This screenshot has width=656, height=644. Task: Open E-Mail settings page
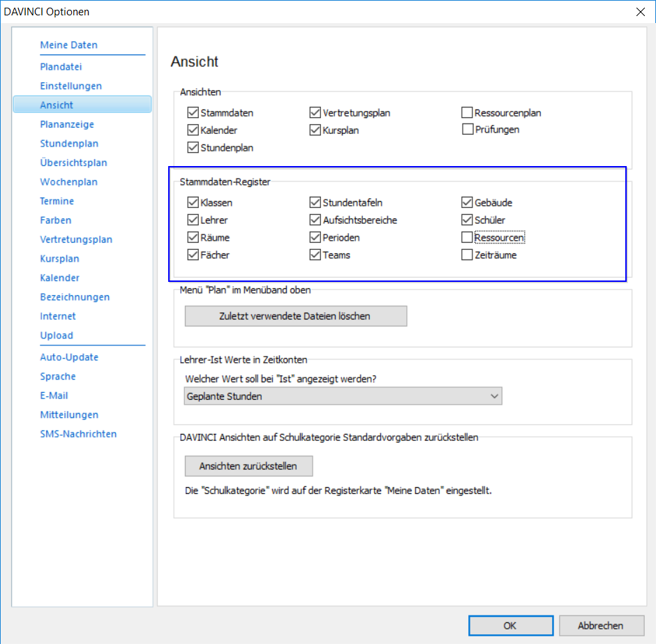coord(54,396)
